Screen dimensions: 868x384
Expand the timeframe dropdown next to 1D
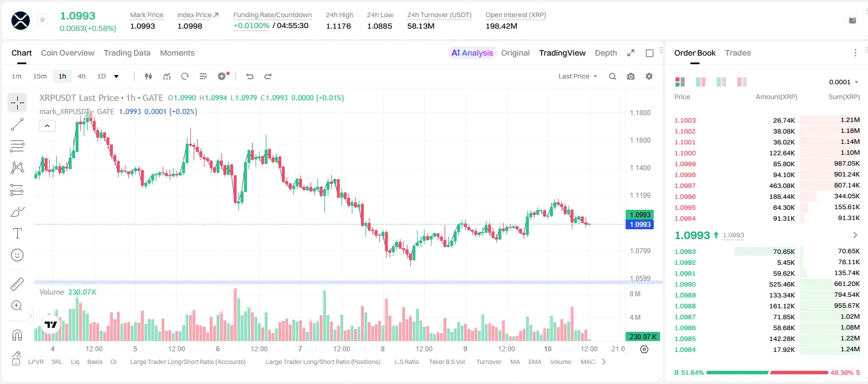117,76
